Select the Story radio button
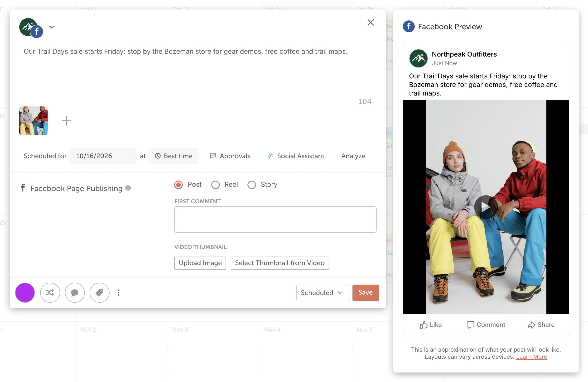The image size is (588, 382). tap(251, 185)
